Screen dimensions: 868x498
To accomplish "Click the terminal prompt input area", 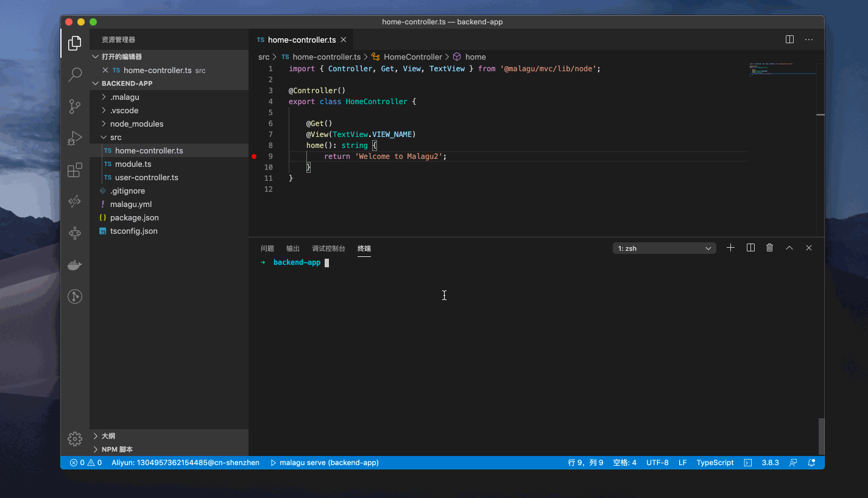I will tap(326, 263).
